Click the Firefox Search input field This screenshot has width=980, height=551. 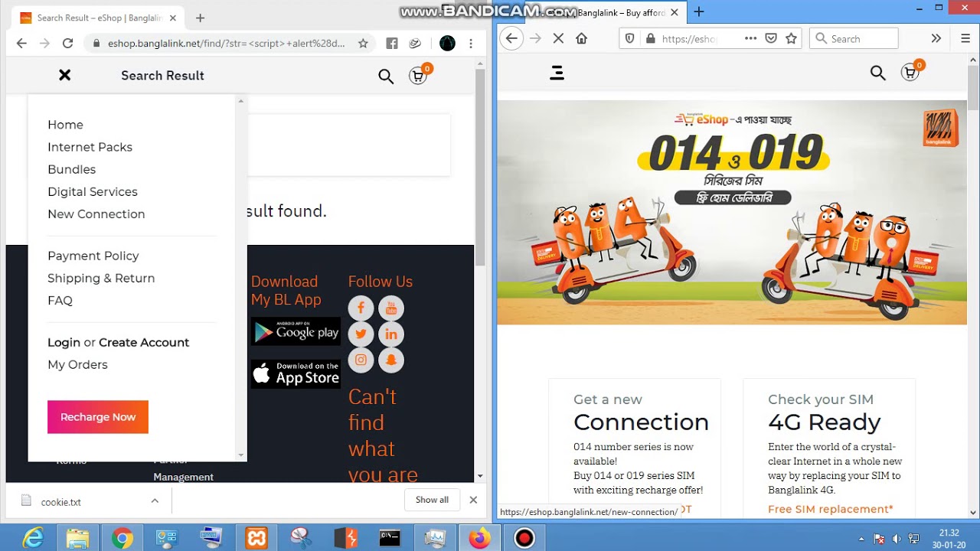(x=854, y=38)
